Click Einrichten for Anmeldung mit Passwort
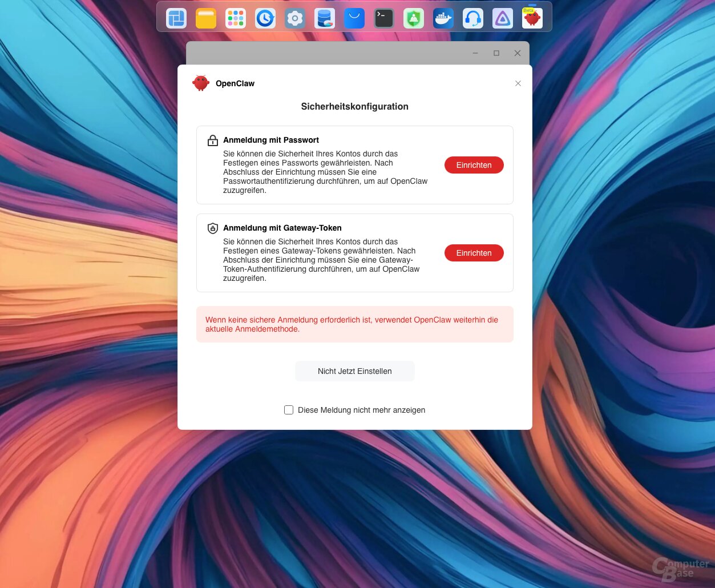This screenshot has height=588, width=715. pos(474,165)
